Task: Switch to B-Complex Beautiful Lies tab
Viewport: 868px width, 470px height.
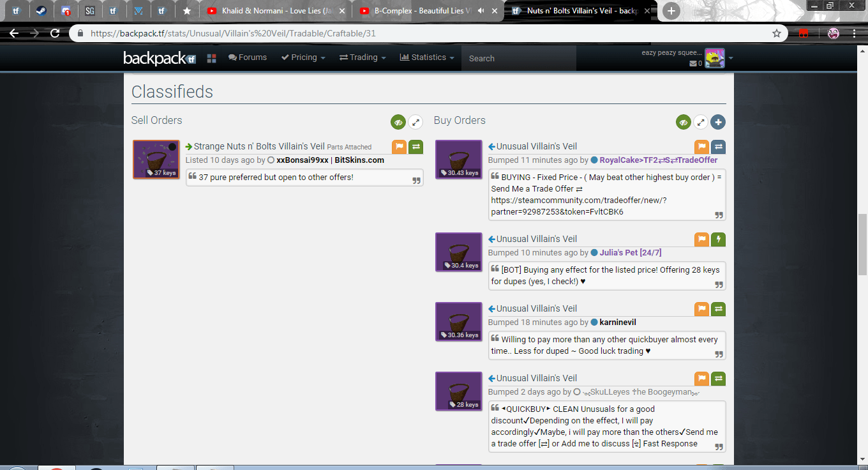Action: [428, 11]
